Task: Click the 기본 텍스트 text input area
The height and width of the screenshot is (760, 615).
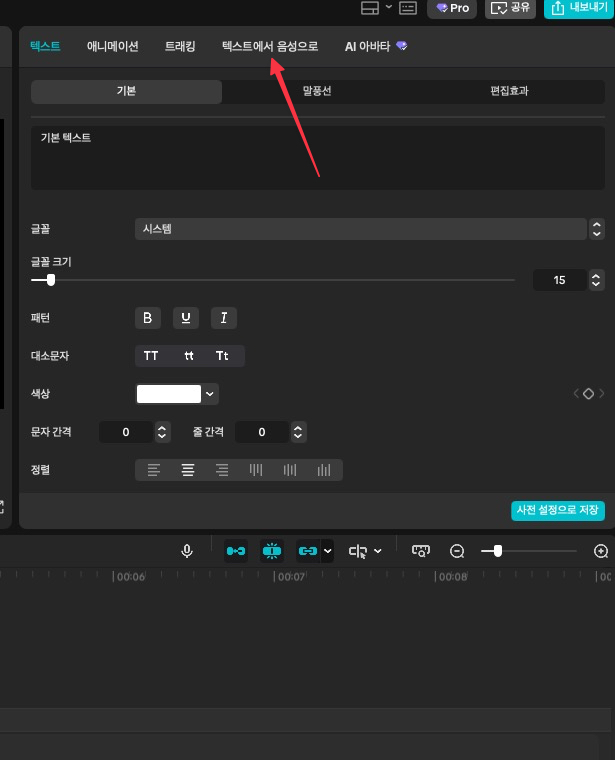Action: pyautogui.click(x=318, y=158)
